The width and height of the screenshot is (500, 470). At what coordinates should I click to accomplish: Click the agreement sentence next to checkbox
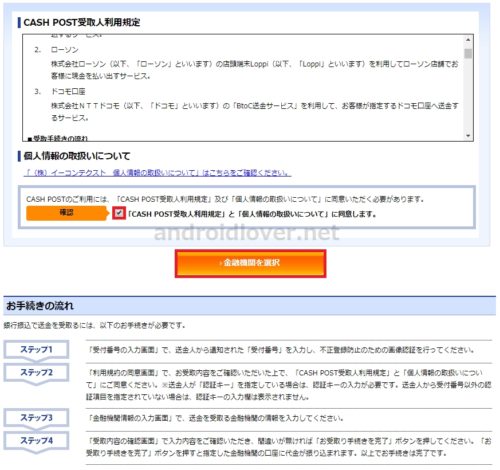(x=252, y=214)
